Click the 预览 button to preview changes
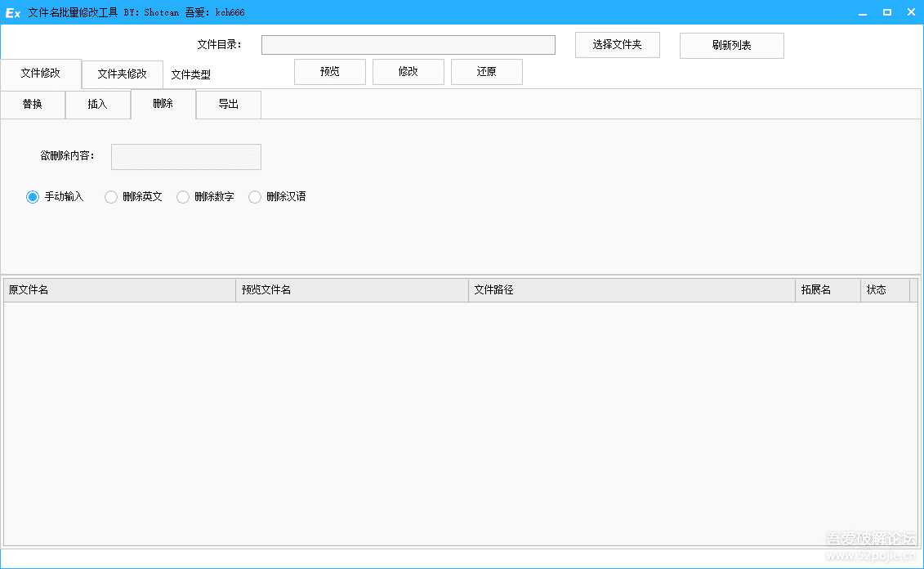The width and height of the screenshot is (924, 569). pos(329,72)
